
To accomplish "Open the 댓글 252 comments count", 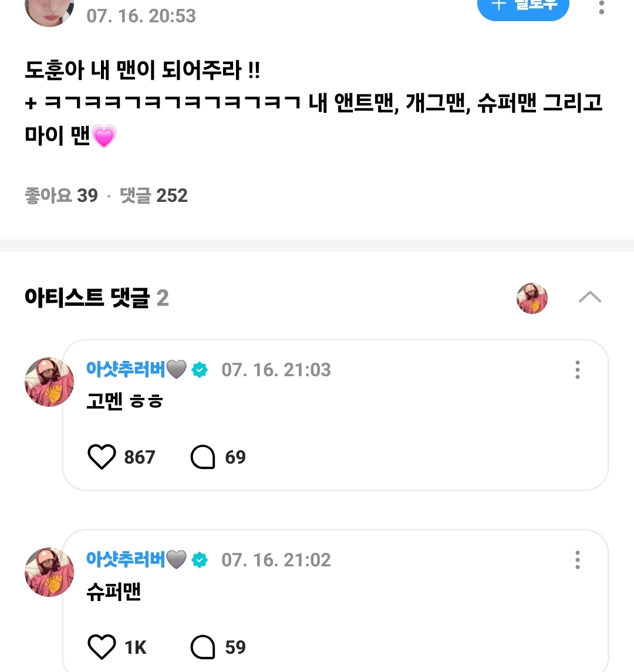I will click(x=154, y=195).
